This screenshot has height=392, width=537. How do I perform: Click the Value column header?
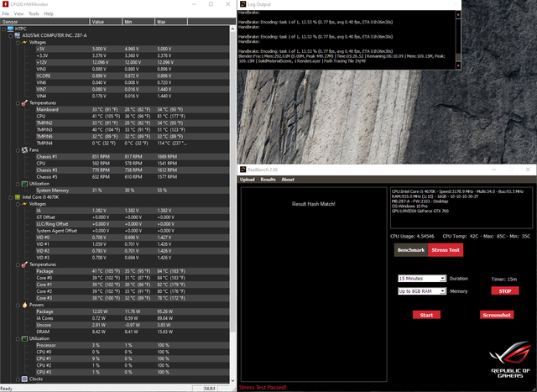pos(106,22)
